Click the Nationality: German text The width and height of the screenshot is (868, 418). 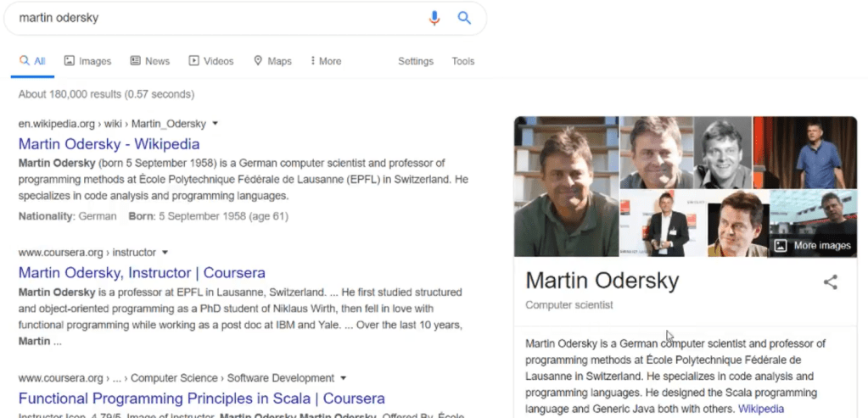pos(68,216)
